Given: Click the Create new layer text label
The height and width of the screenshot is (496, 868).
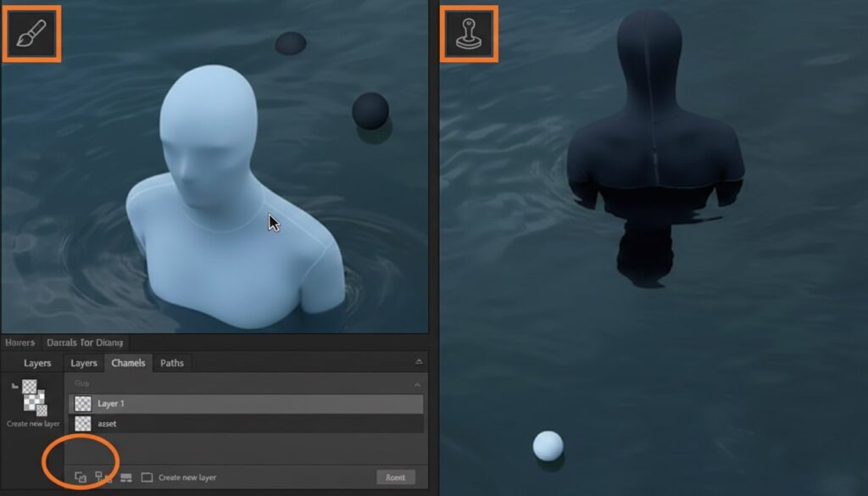Looking at the screenshot, I should click(186, 476).
